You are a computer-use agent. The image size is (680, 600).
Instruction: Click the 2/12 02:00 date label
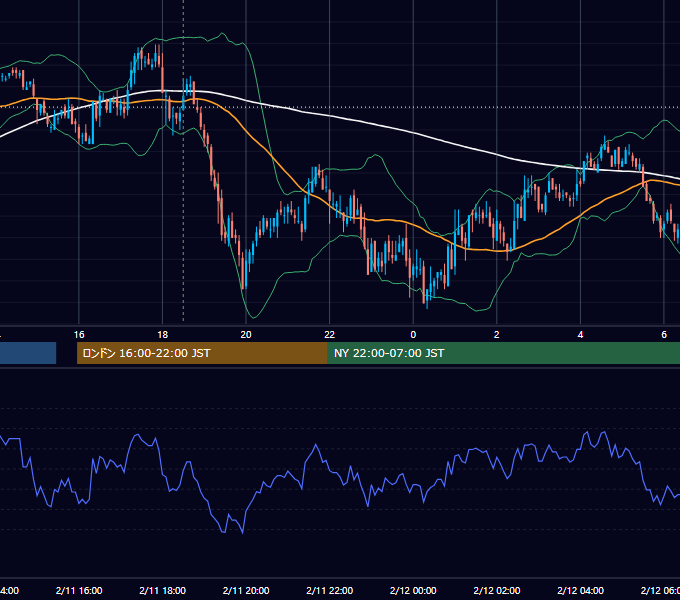pos(497,590)
